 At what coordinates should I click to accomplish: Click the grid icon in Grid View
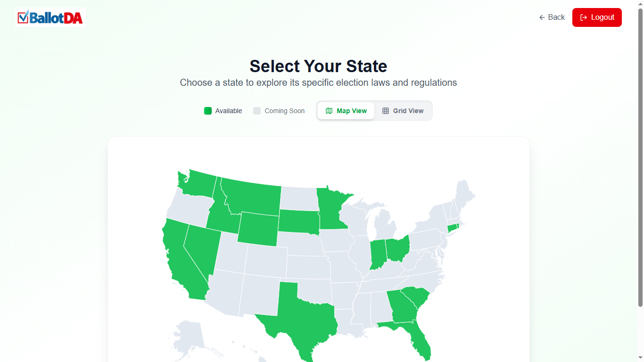pyautogui.click(x=386, y=111)
